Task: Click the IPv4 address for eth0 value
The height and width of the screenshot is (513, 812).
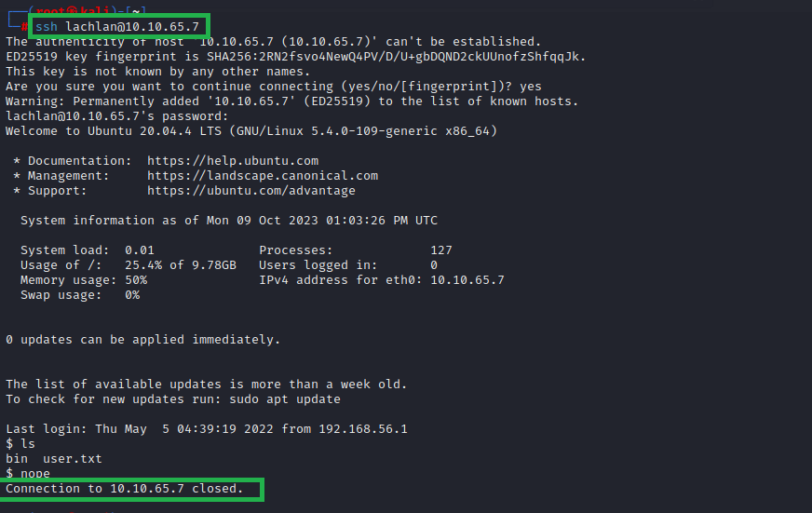Action: (467, 280)
